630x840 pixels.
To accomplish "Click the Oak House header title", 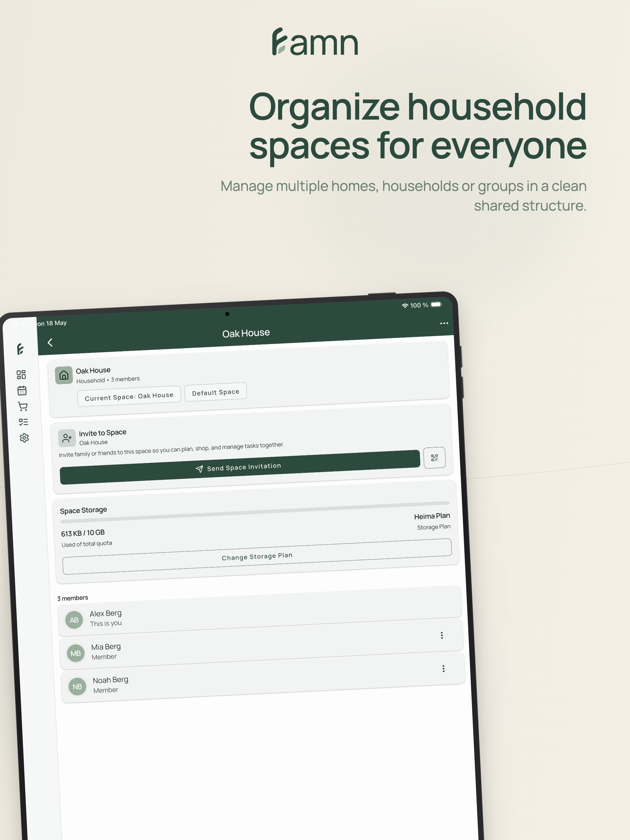I will [x=246, y=333].
